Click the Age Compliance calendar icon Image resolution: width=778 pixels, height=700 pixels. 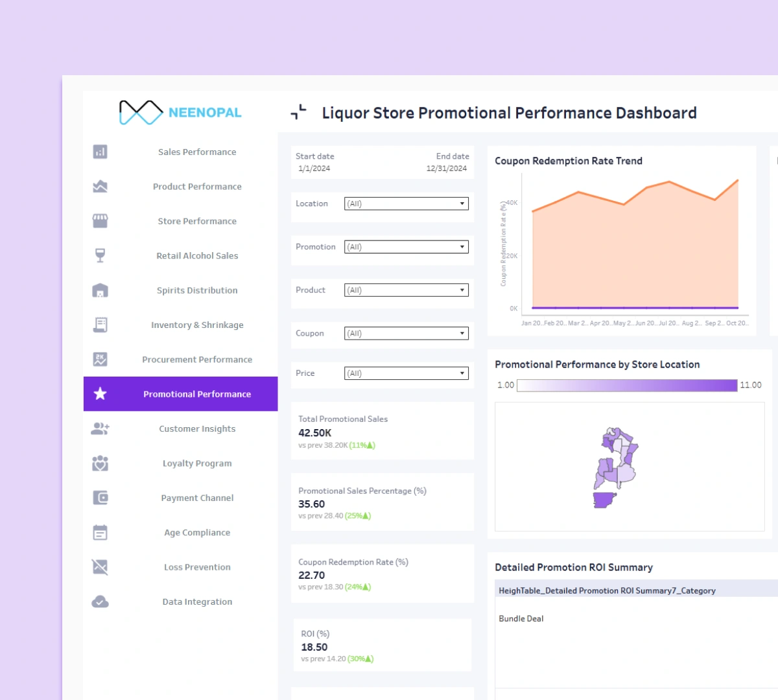pyautogui.click(x=100, y=532)
